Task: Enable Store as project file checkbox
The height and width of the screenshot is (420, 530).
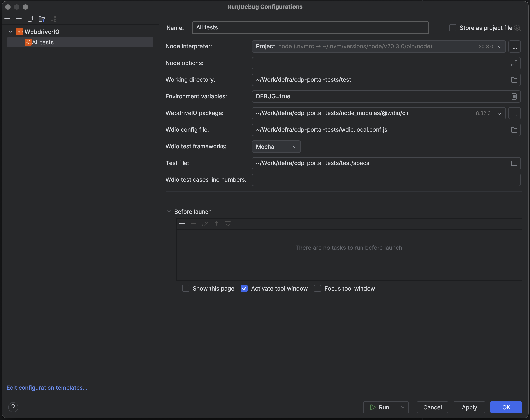Action: 452,28
